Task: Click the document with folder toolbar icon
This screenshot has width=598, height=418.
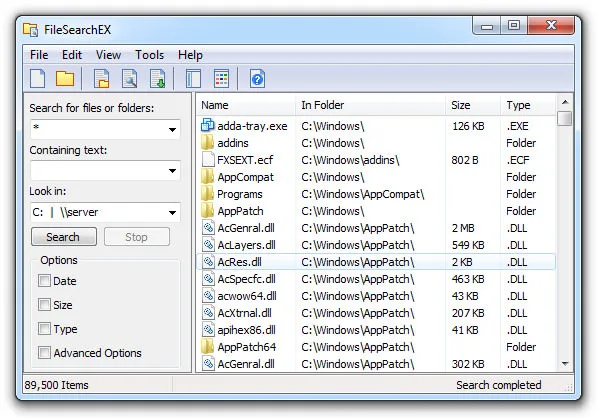Action: pyautogui.click(x=101, y=79)
